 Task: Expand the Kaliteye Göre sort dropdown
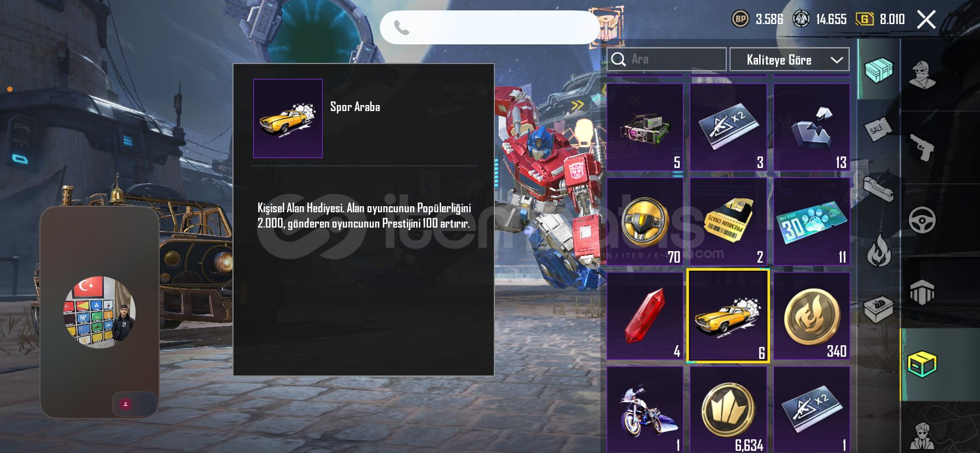[x=790, y=60]
